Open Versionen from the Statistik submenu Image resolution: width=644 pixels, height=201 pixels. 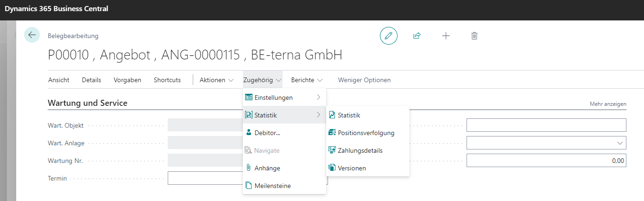(x=352, y=168)
